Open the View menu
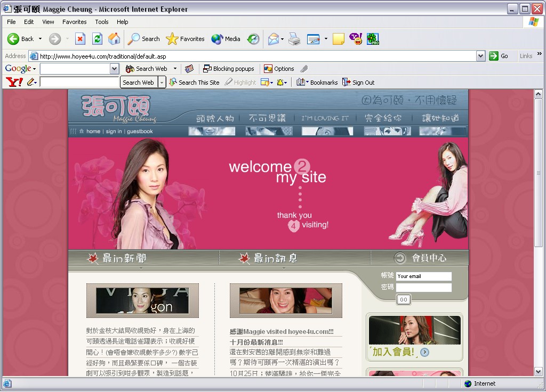The image size is (546, 392). (48, 22)
